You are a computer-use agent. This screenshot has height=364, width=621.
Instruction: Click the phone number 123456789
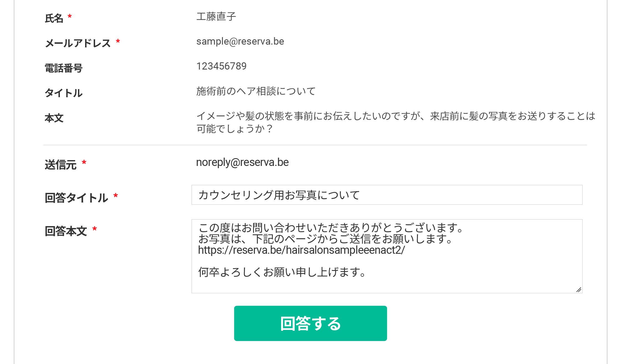pyautogui.click(x=221, y=66)
